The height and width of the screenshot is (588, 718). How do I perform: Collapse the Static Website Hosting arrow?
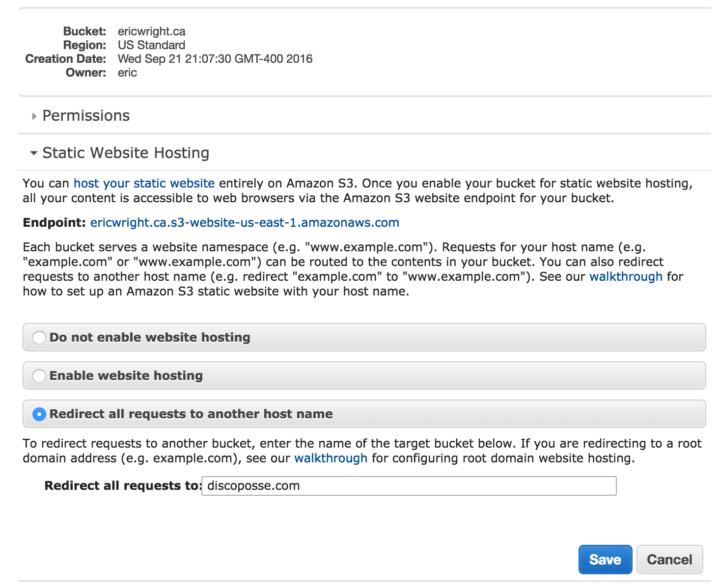pyautogui.click(x=34, y=153)
